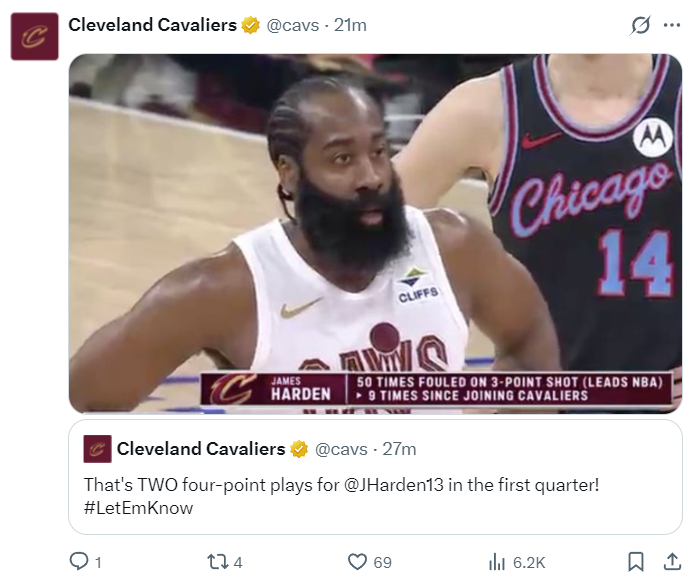
Task: Click the verified badge in the quoted tweet
Action: pos(300,449)
